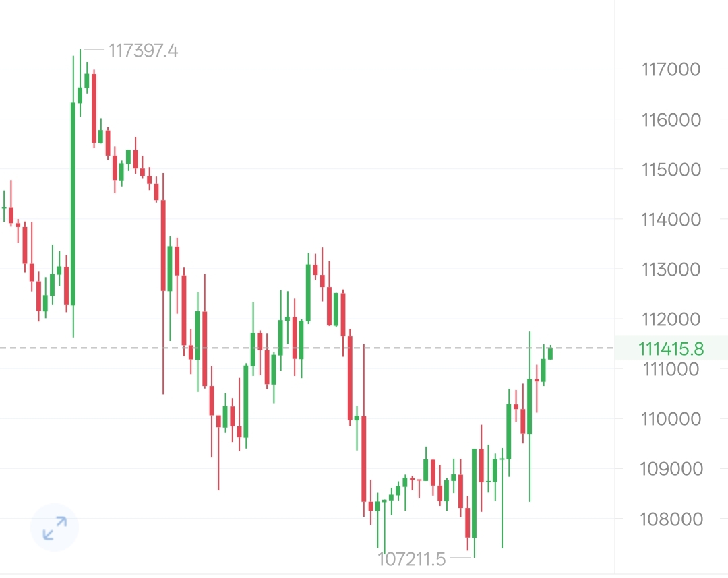
Task: Click the tallest green candle near the peak
Action: (x=73, y=202)
